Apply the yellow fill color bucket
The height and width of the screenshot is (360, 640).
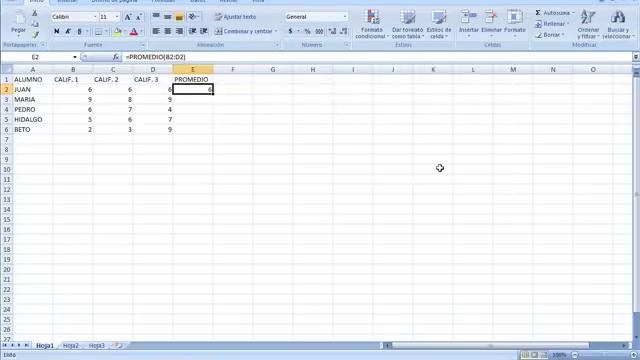point(117,31)
